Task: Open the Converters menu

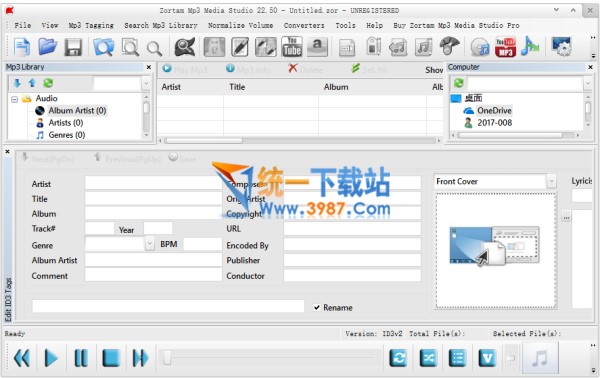Action: click(304, 25)
